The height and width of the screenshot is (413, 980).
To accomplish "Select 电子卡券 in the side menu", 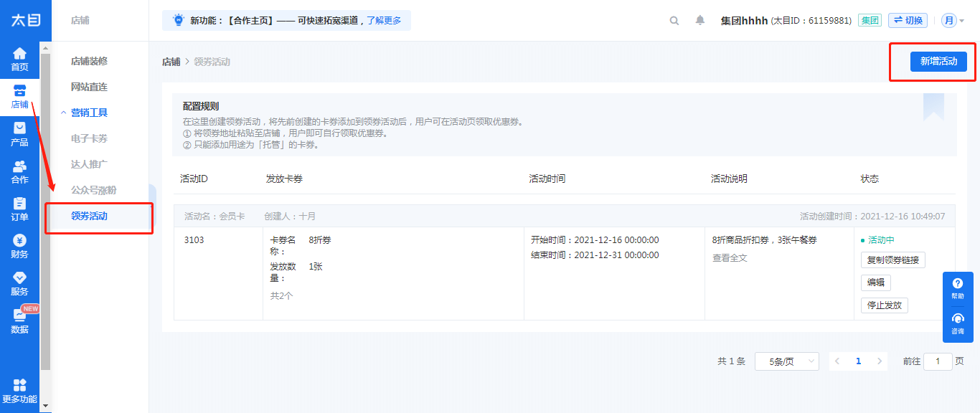I will [89, 138].
